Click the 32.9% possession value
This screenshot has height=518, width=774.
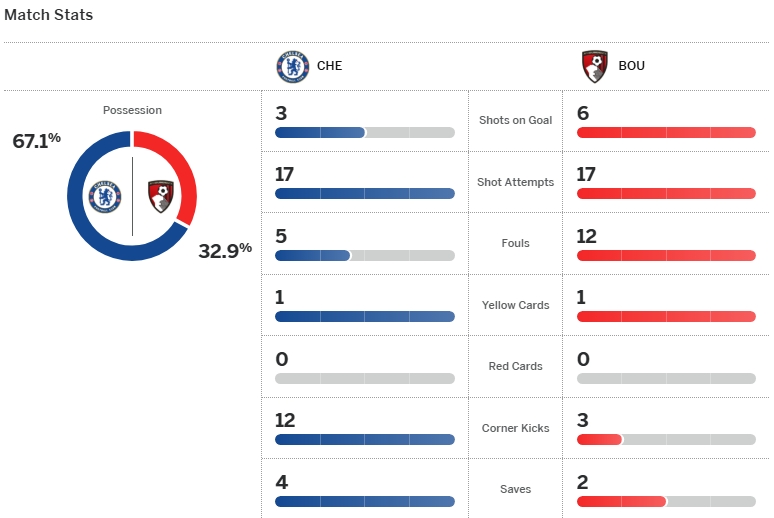[224, 250]
